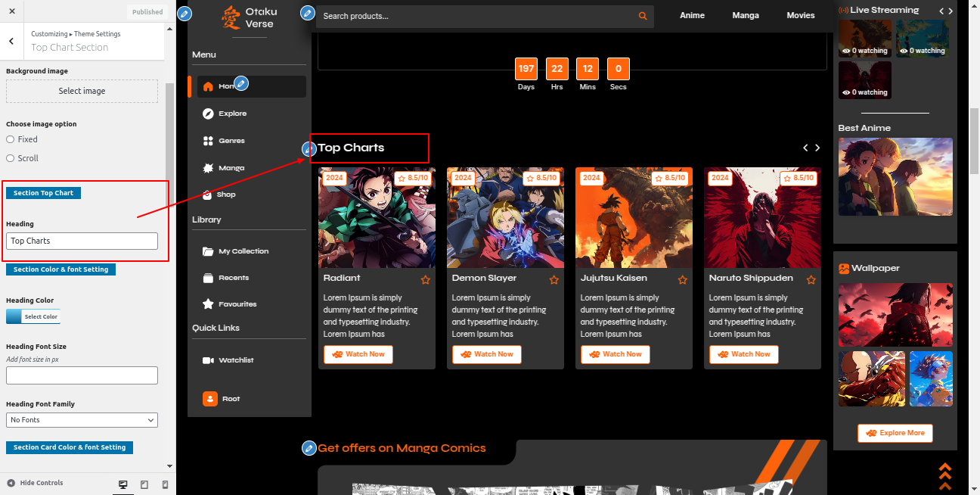Go to next Top Charts slide
The width and height of the screenshot is (980, 495).
(817, 148)
